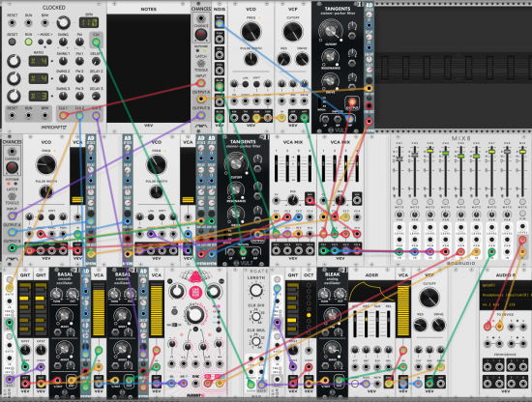Click the CUTOFF knob on top VCF

[293, 32]
